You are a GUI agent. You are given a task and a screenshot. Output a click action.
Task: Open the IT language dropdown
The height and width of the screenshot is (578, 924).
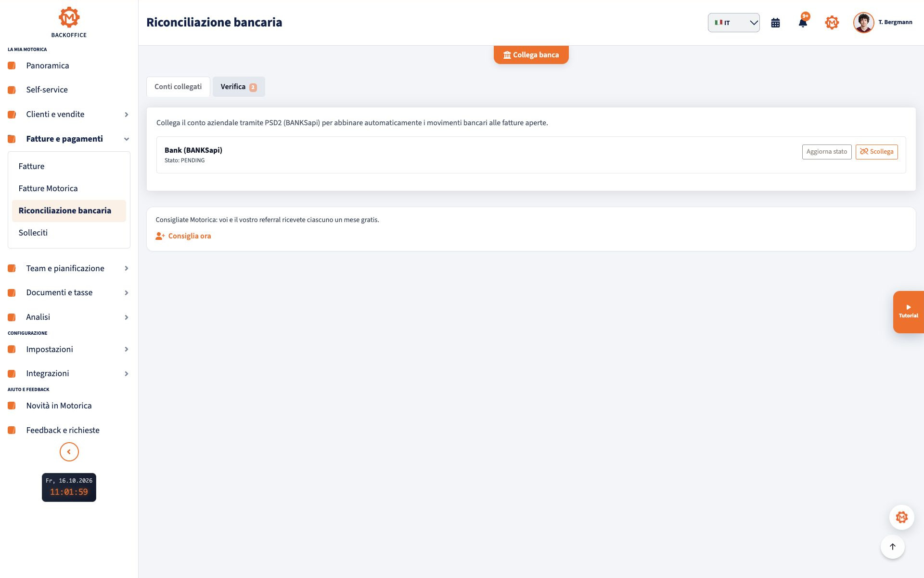point(733,23)
